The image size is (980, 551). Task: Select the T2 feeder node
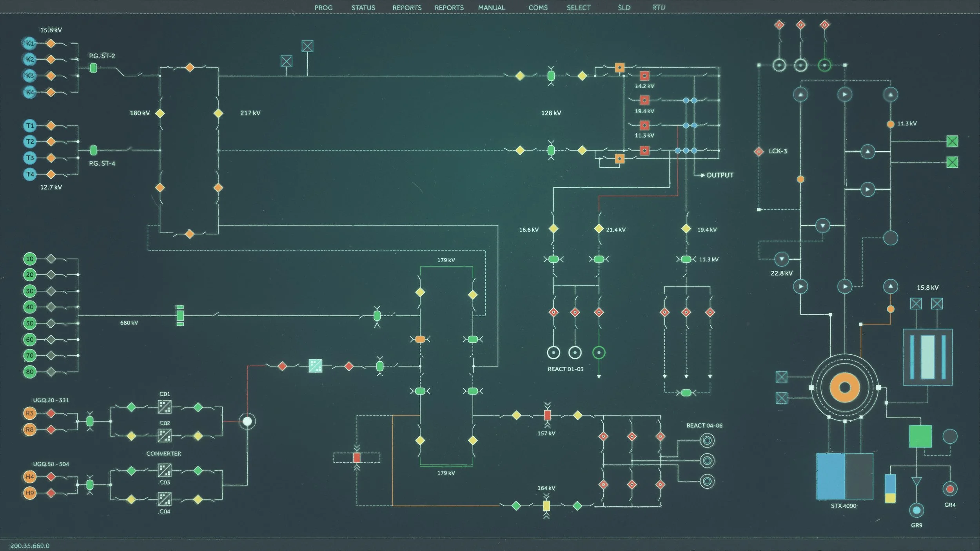pyautogui.click(x=30, y=141)
